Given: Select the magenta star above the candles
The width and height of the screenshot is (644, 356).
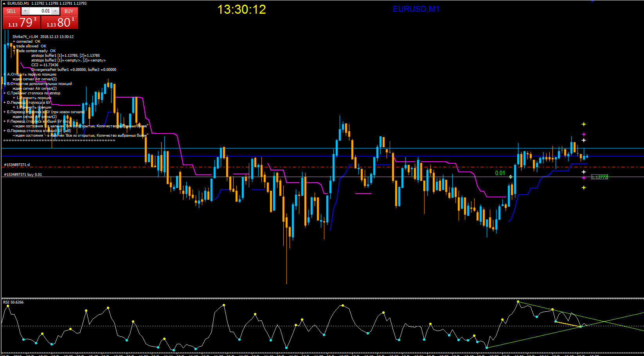Looking at the screenshot, I should point(584,134).
